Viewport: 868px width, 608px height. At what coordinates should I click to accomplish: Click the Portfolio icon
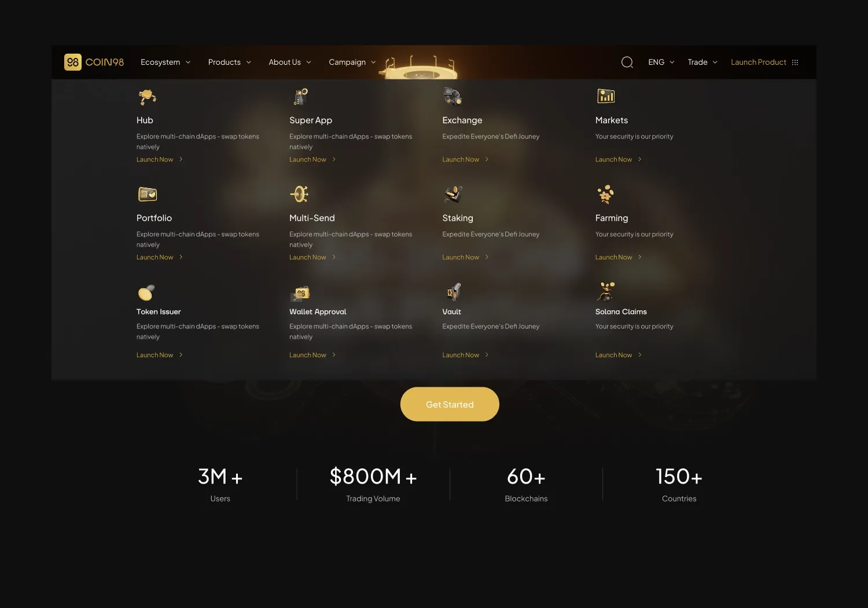point(148,195)
